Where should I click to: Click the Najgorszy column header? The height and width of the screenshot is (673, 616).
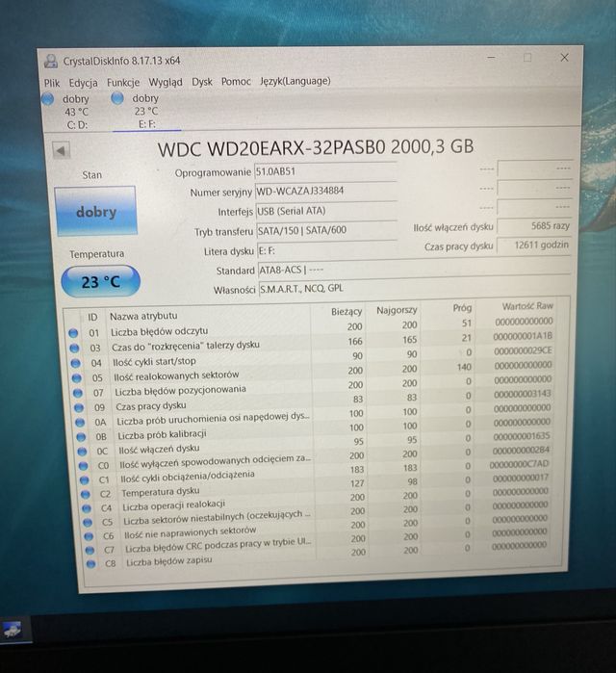pos(397,309)
